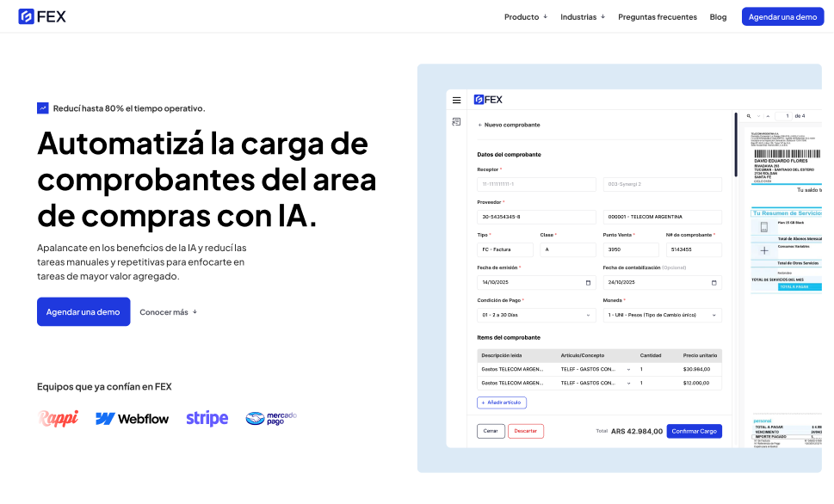Image resolution: width=834 pixels, height=504 pixels.
Task: Click the 003-Synergi 2 receptor field
Action: click(x=662, y=184)
